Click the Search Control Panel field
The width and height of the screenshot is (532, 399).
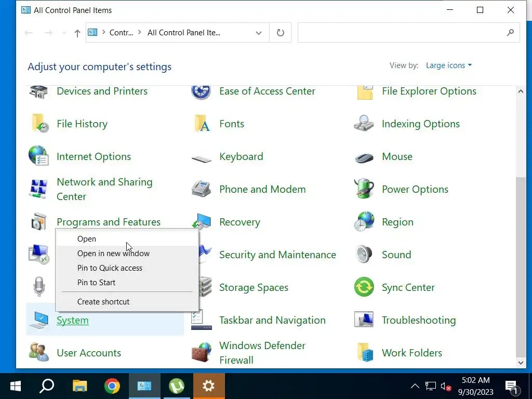point(408,33)
